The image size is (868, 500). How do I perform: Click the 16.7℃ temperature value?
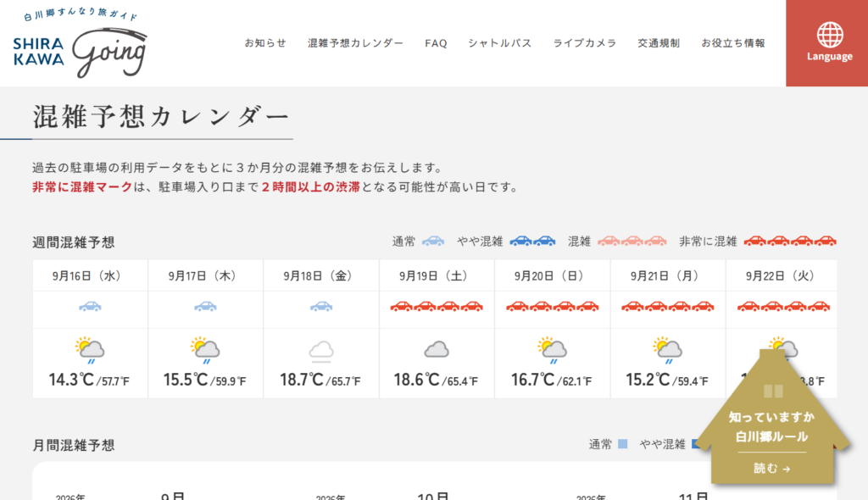[532, 380]
